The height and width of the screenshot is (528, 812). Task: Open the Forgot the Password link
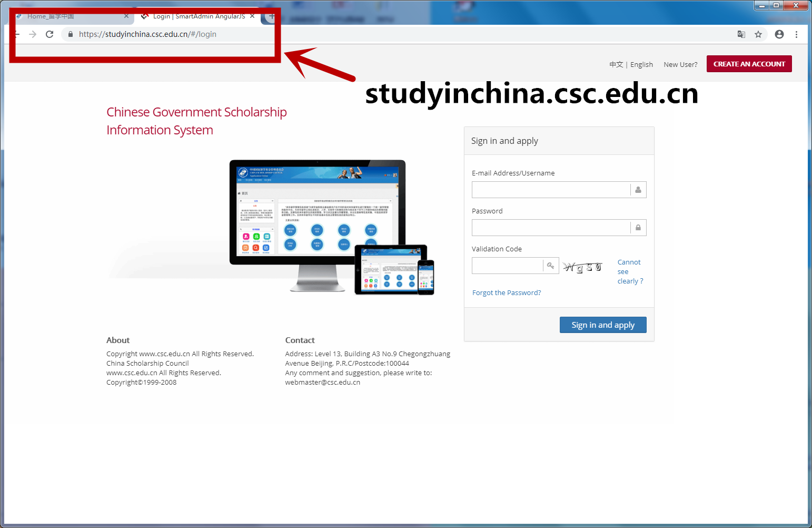pyautogui.click(x=506, y=292)
